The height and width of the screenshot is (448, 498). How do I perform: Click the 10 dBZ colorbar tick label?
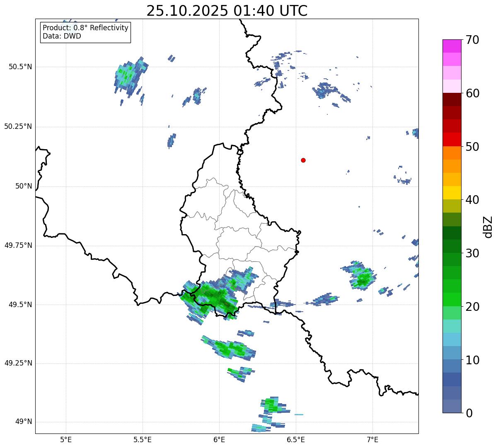472,360
